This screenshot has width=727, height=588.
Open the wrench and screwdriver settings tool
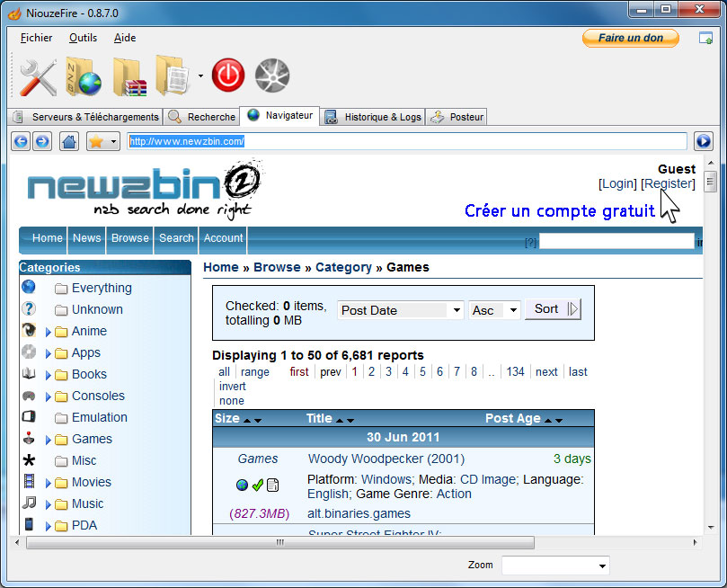point(38,77)
